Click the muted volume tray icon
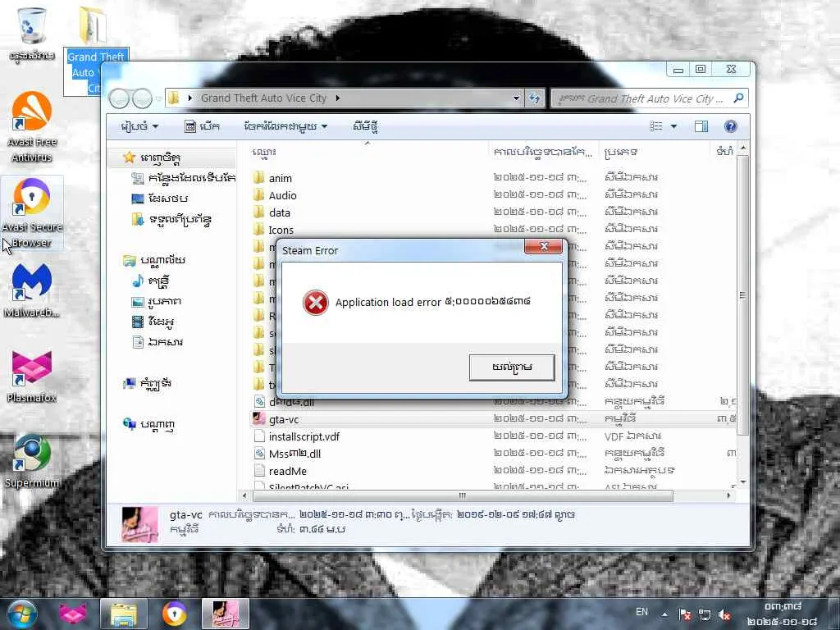 point(725,615)
